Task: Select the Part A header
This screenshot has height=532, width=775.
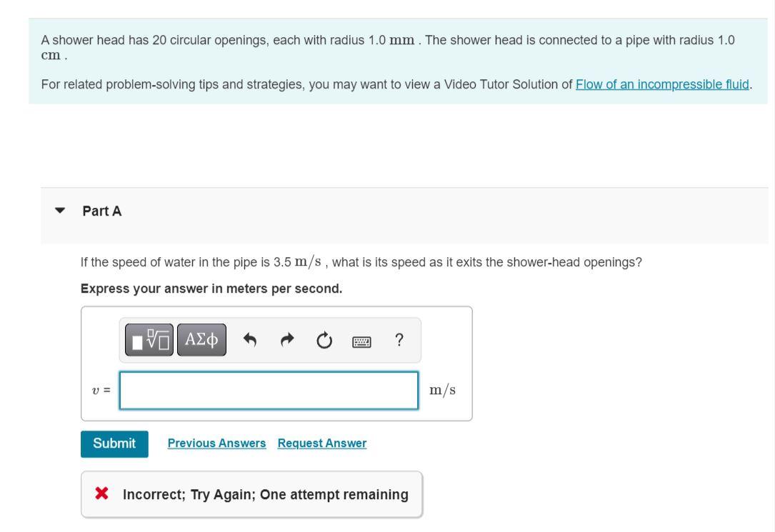Action: click(x=105, y=211)
